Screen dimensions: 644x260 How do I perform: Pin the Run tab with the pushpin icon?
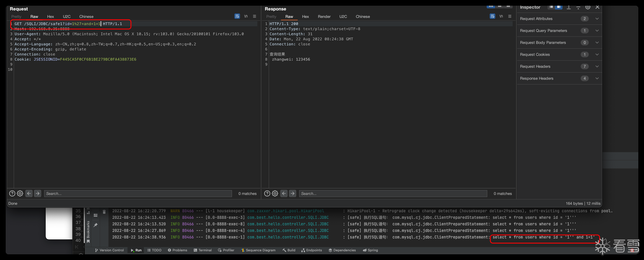(x=96, y=225)
